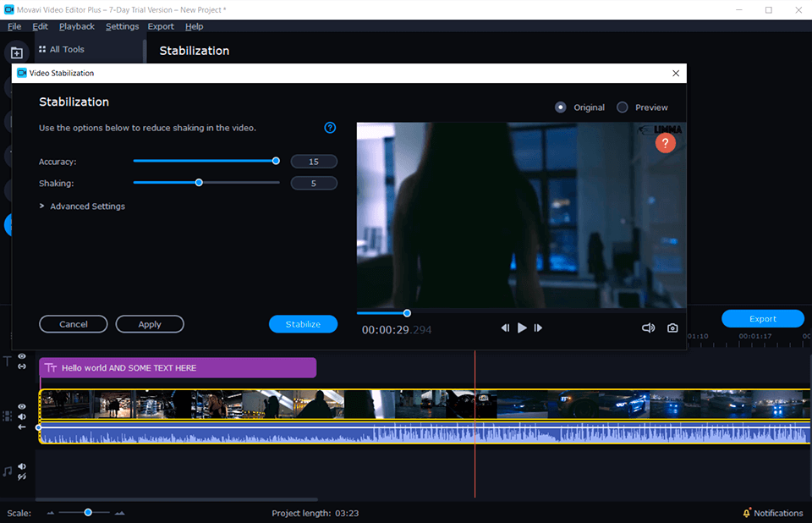Select the Hello world text clip
This screenshot has width=812, height=523.
(x=178, y=367)
